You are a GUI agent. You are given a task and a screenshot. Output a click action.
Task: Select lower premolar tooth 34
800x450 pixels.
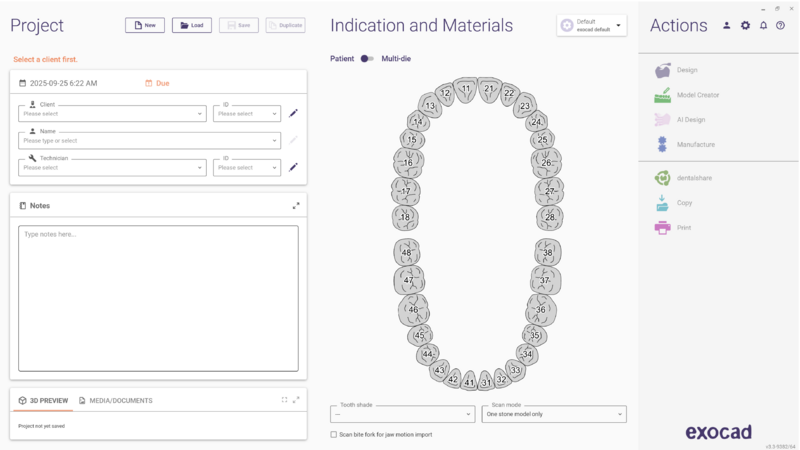click(527, 354)
